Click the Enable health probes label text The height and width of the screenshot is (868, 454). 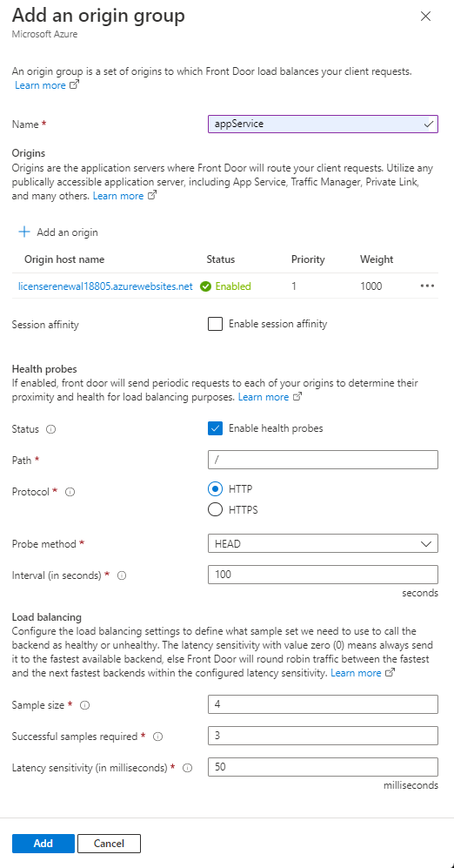point(276,428)
